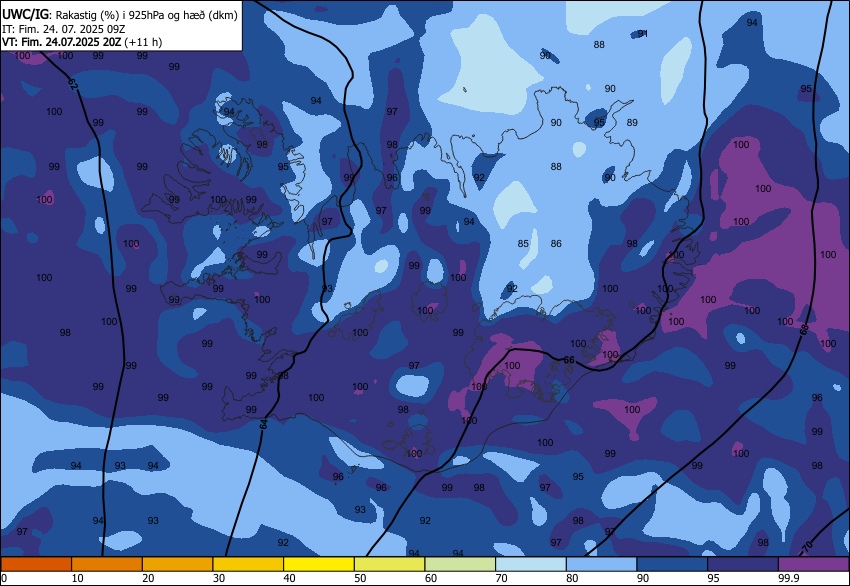Screen dimensions: 850x586
Task: Click the dark navy 95–99.9 legend swatch
Action: [743, 564]
